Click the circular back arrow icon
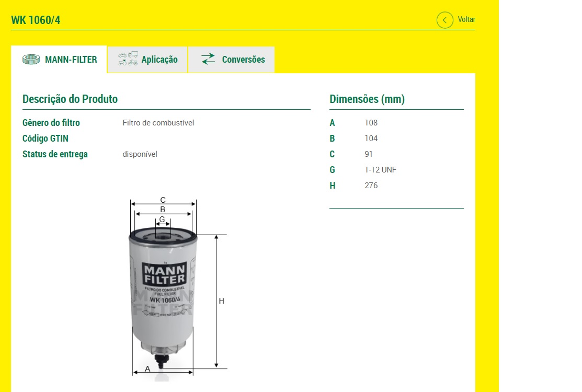 [x=444, y=20]
